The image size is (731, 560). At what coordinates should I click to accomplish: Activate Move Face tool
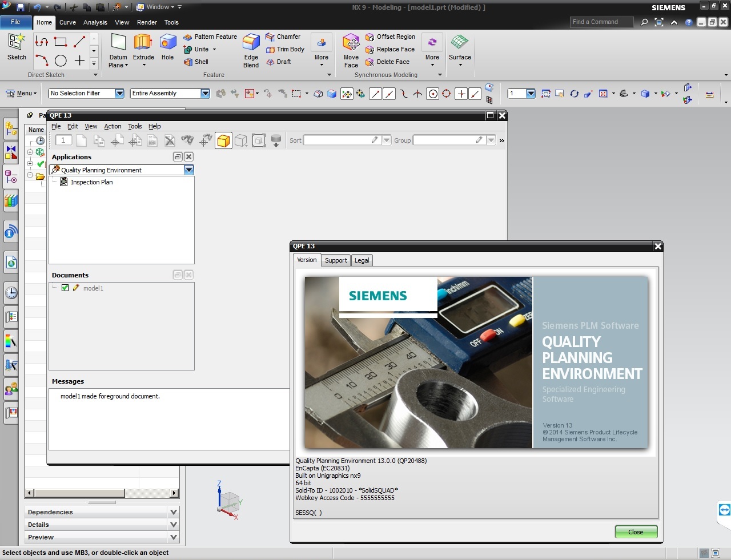click(x=351, y=50)
